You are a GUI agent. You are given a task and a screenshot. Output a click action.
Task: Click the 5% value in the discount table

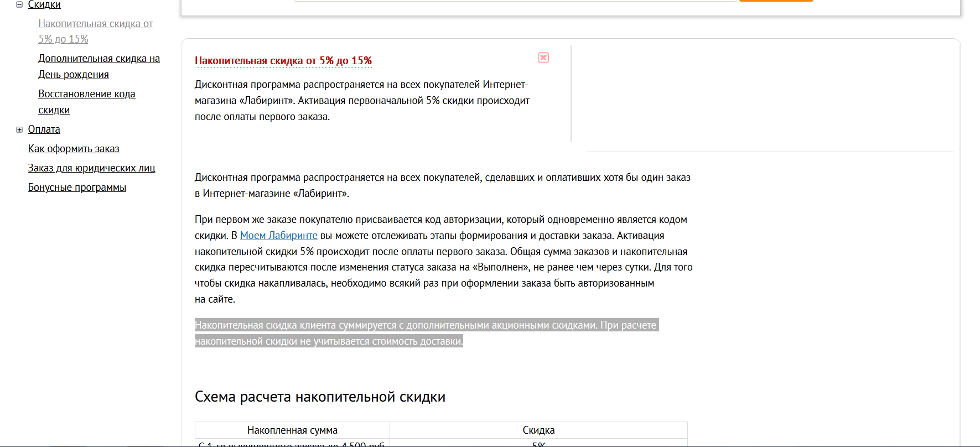(x=538, y=444)
